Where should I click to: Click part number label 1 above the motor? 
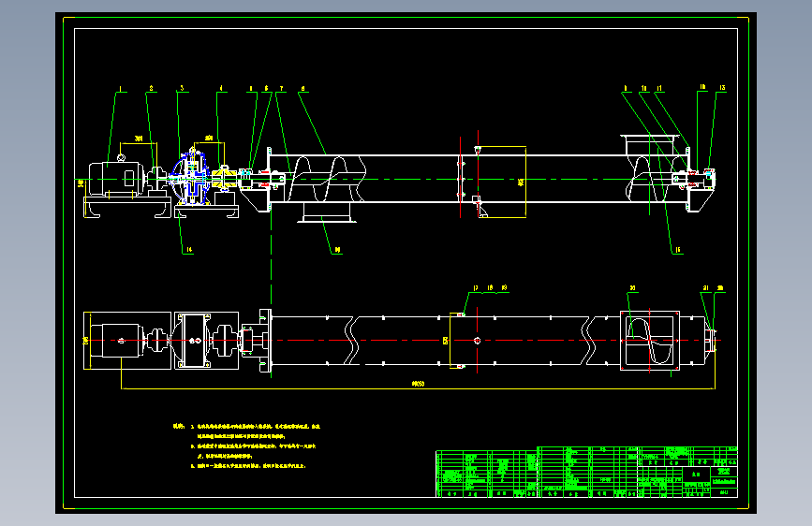coord(120,89)
